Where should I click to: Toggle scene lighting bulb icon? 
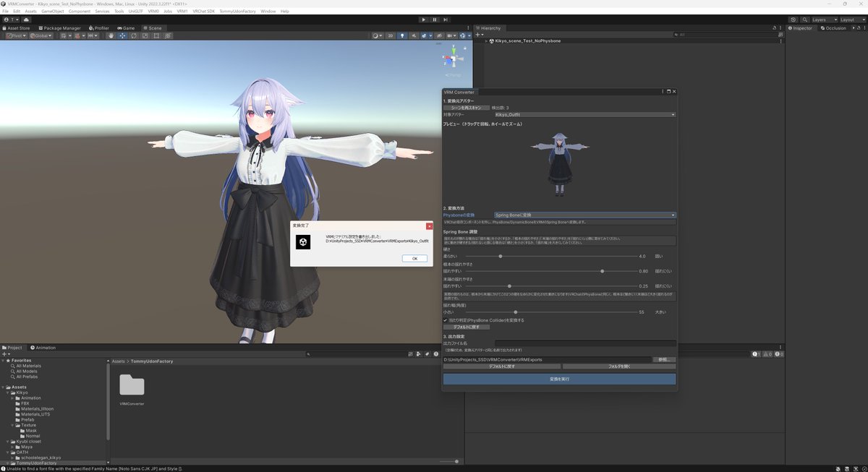pyautogui.click(x=403, y=35)
